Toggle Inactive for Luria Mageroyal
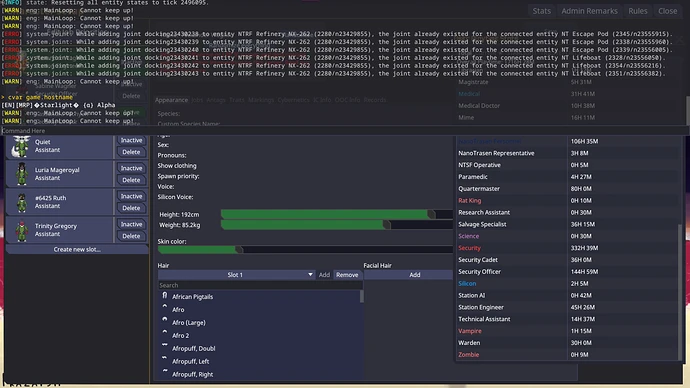 click(x=131, y=168)
